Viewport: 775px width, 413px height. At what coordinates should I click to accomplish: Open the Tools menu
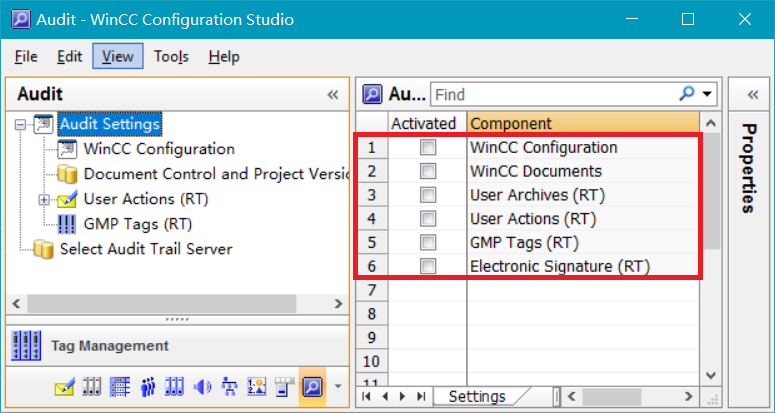(x=171, y=57)
